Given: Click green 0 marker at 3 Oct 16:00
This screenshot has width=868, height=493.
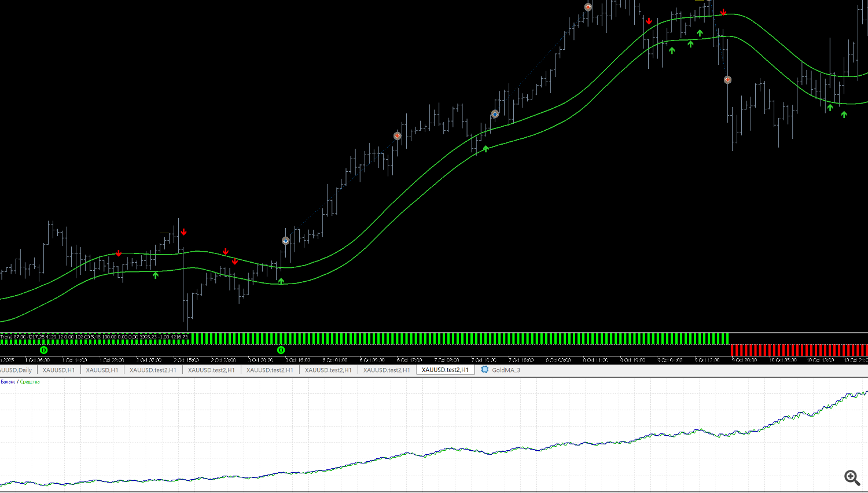Looking at the screenshot, I should pyautogui.click(x=281, y=350).
